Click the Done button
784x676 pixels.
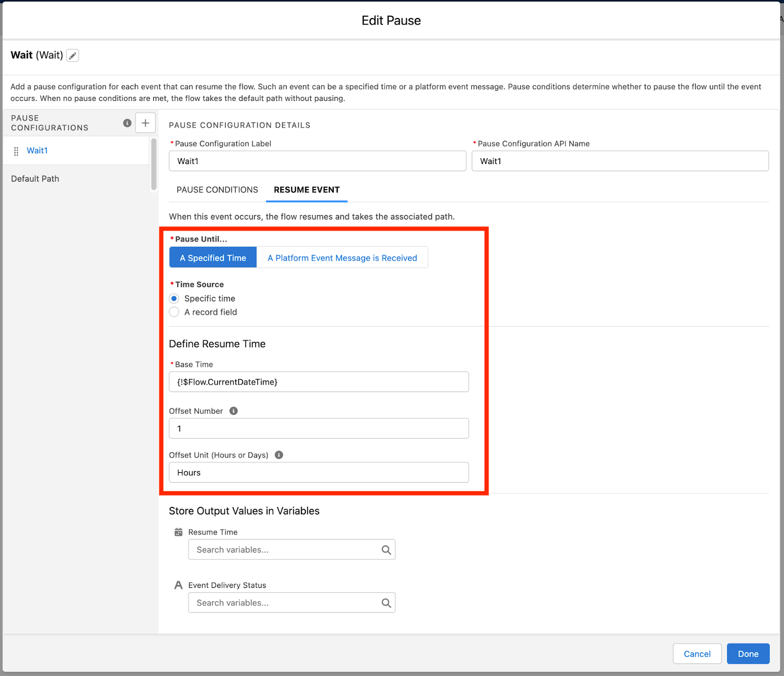tap(748, 653)
